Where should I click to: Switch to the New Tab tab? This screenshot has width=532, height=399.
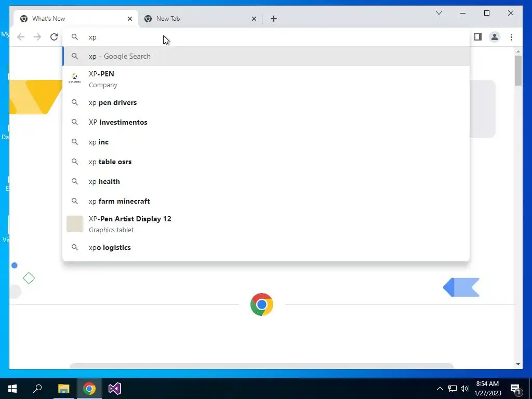(200, 19)
